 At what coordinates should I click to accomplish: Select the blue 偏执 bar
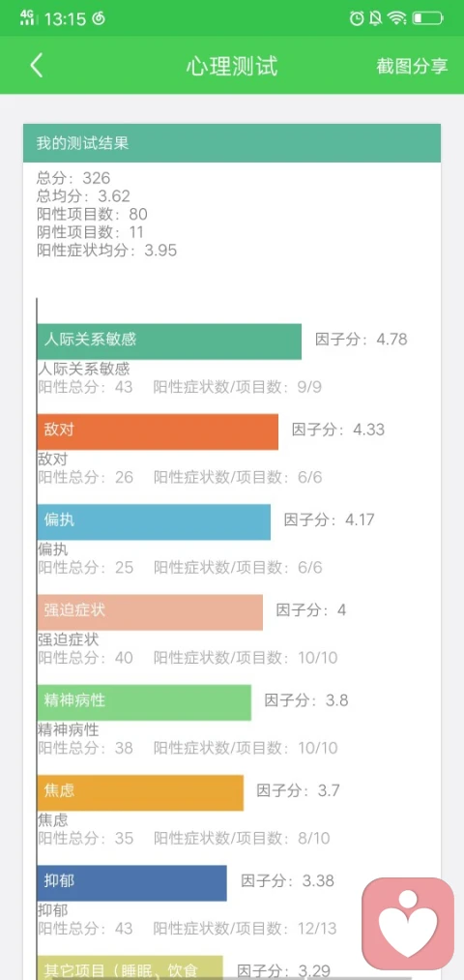coord(155,521)
